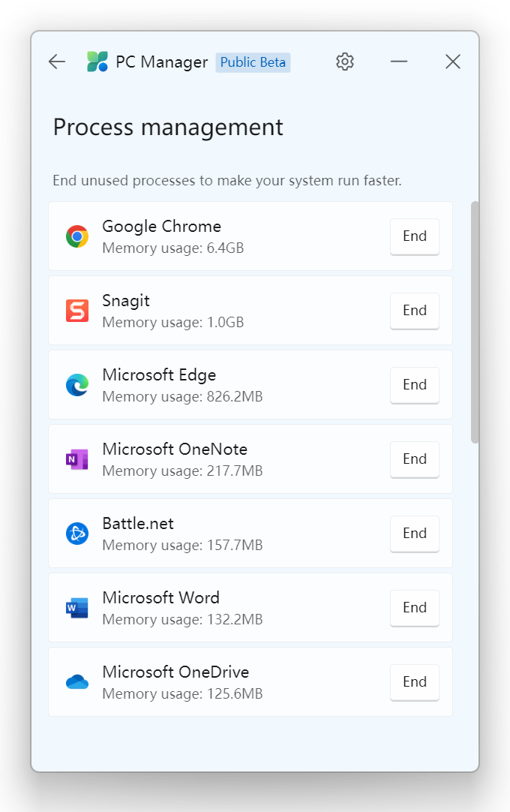Click 'Memory usage: 826.2MB' text
Viewport: 510px width, 812px height.
click(x=182, y=397)
